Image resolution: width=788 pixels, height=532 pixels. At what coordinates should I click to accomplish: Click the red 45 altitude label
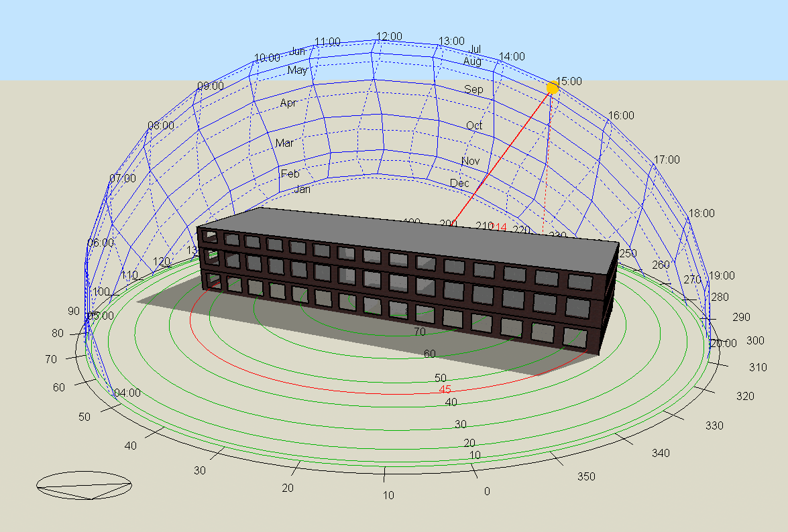pyautogui.click(x=445, y=389)
